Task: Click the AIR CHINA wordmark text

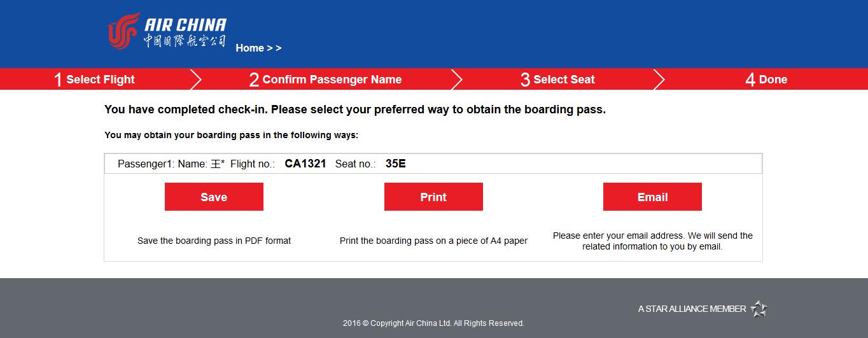Action: (x=185, y=25)
